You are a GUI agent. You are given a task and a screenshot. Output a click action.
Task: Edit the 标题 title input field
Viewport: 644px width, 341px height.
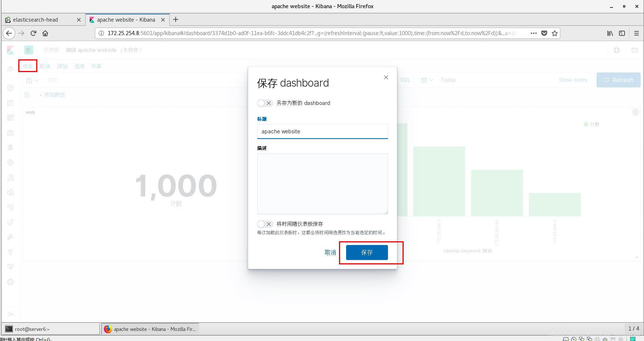click(323, 131)
